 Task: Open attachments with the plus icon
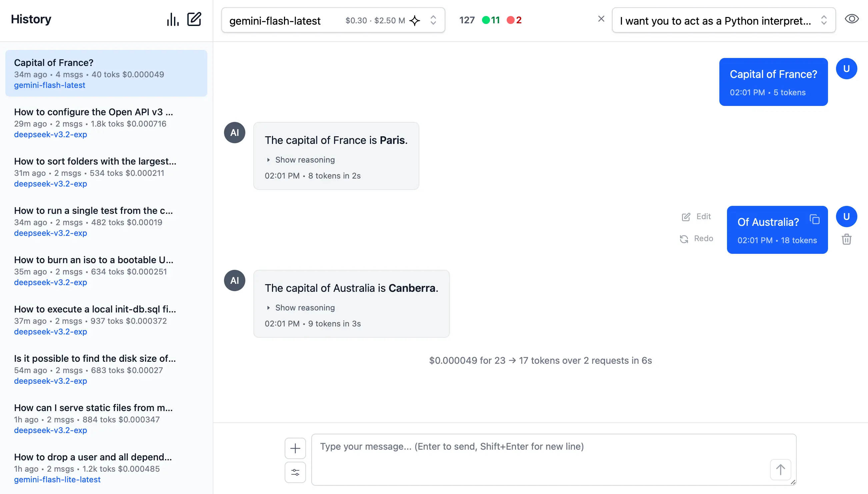(x=295, y=448)
